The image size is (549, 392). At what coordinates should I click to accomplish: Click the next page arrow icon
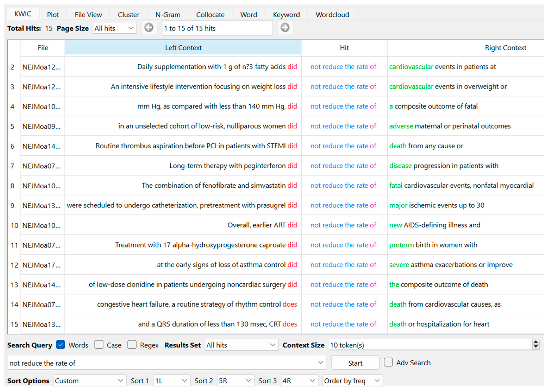285,28
